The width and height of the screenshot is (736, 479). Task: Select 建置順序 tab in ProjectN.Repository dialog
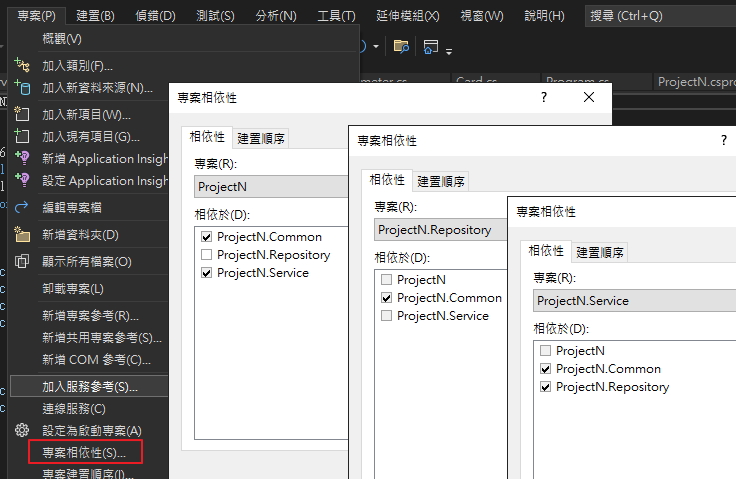coord(440,181)
